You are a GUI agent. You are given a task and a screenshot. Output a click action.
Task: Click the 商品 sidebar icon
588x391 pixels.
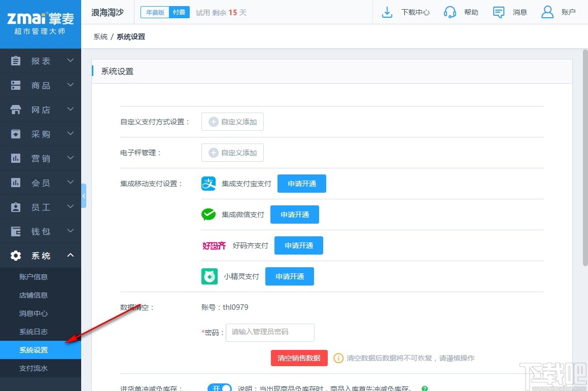pos(16,85)
